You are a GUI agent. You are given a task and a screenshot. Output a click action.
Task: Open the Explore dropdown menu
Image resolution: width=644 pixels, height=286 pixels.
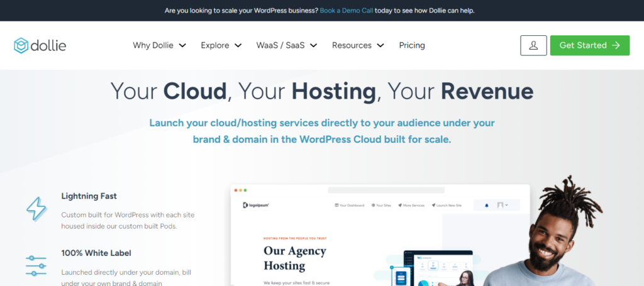221,45
